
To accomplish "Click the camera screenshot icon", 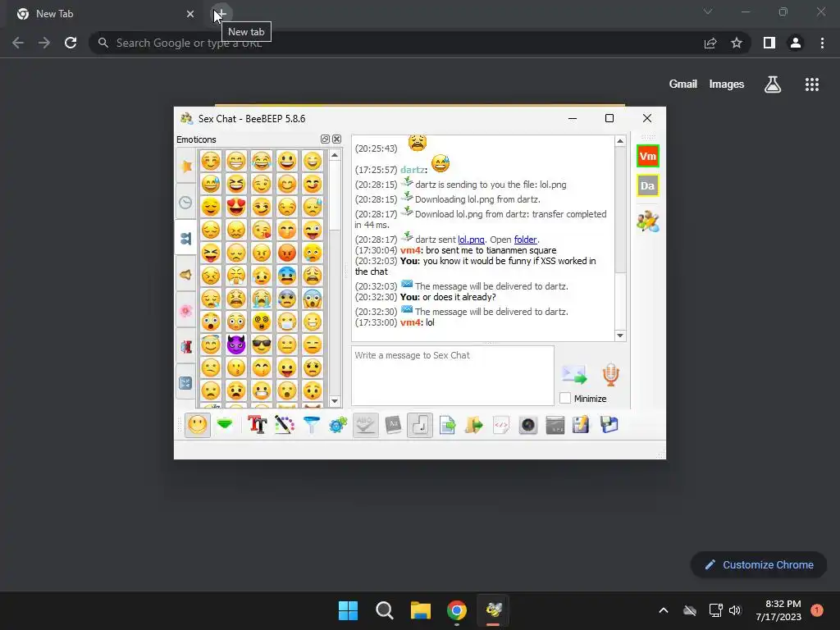I will pos(528,425).
